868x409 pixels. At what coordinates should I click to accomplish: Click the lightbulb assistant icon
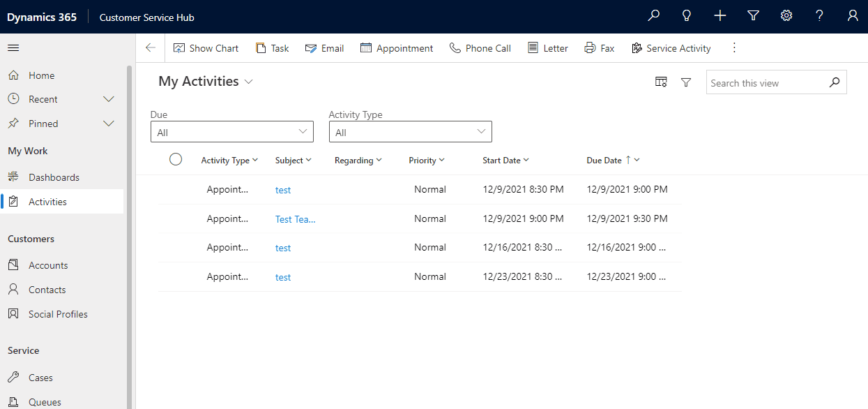[x=687, y=16]
